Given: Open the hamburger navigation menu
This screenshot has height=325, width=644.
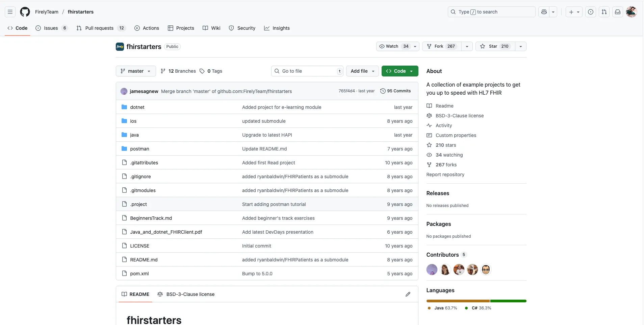Looking at the screenshot, I should [10, 12].
